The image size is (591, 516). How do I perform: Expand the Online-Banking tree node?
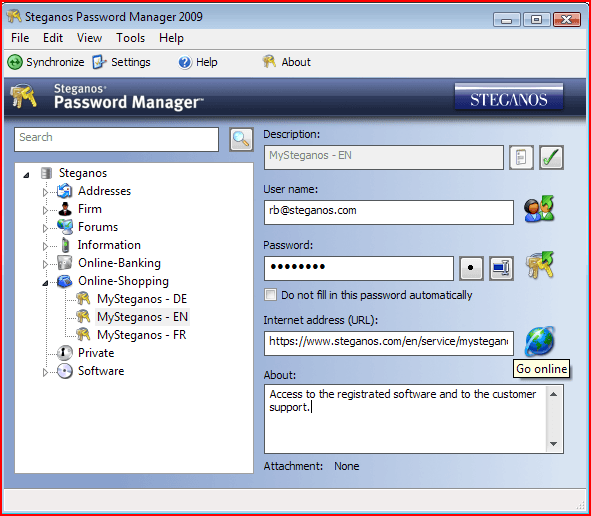[45, 264]
